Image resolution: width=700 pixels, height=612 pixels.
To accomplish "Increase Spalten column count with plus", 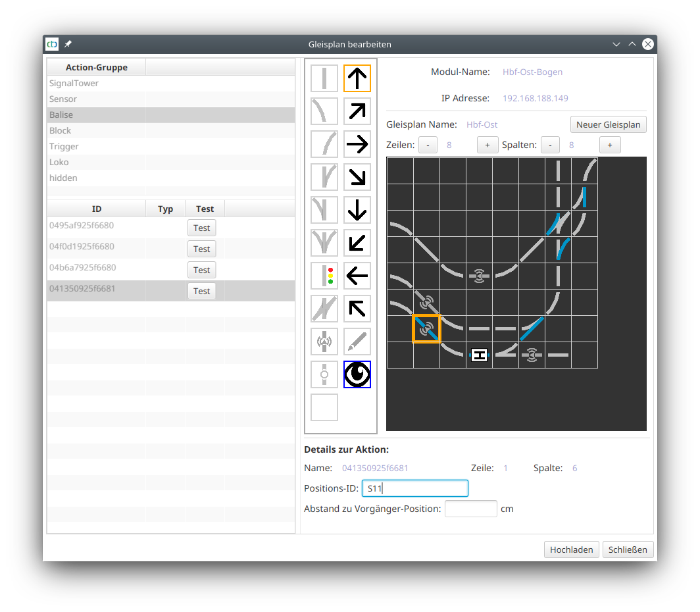I will (610, 145).
